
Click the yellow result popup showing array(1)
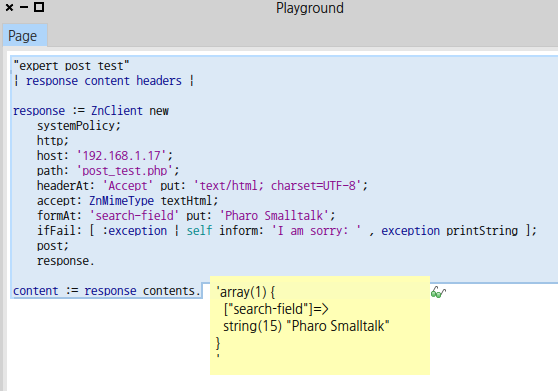pyautogui.click(x=320, y=325)
